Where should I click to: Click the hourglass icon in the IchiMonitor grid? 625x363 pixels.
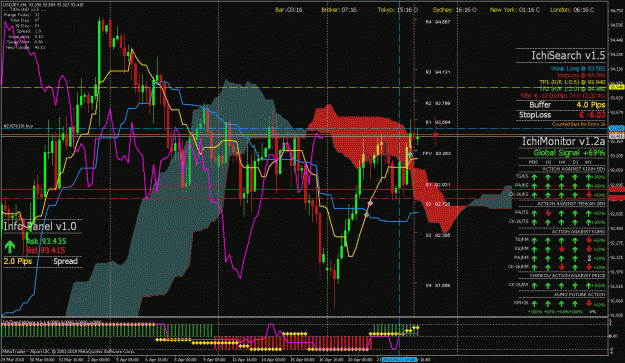589,258
